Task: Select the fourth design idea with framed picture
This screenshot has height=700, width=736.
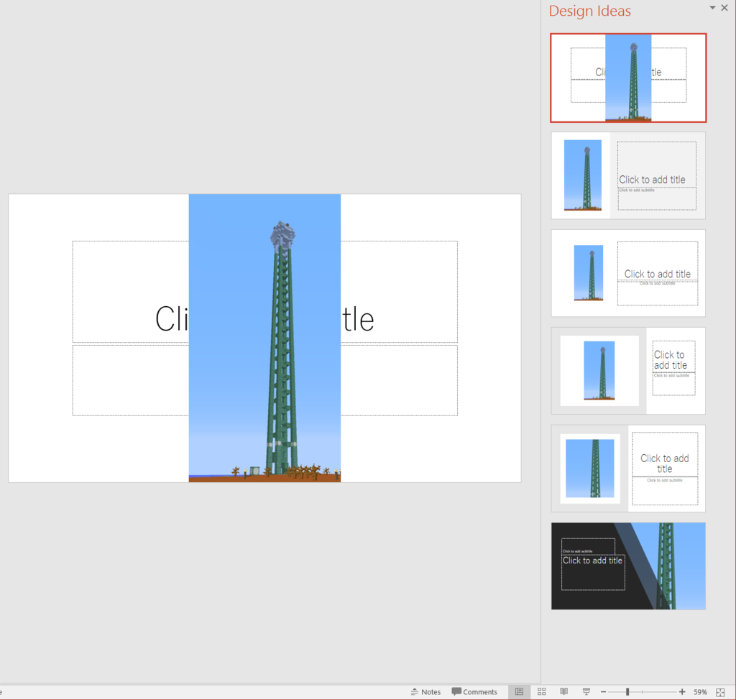Action: (x=628, y=371)
